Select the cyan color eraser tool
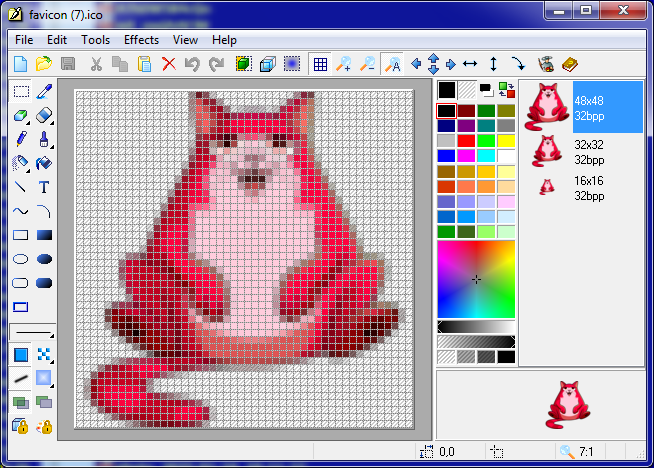Image resolution: width=654 pixels, height=468 pixels. click(20, 115)
